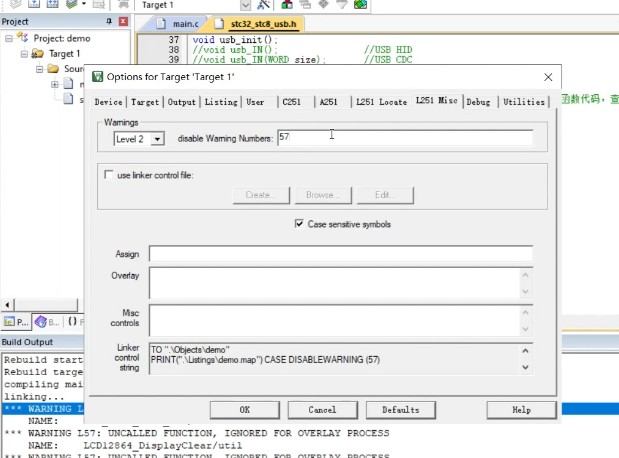Click the Misc controls text box
619x458 pixels.
(x=340, y=321)
